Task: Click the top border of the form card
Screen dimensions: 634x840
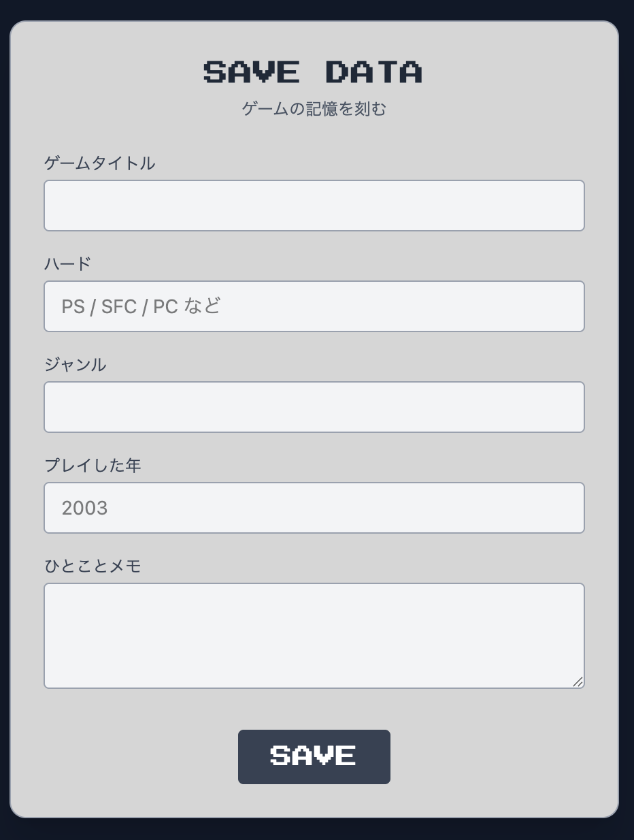Action: 314,22
